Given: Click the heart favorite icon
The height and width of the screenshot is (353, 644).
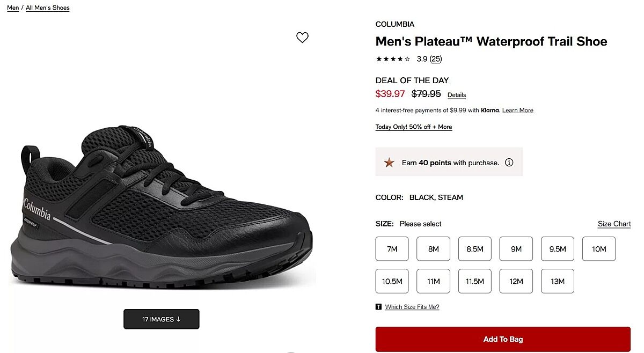Looking at the screenshot, I should click(303, 38).
